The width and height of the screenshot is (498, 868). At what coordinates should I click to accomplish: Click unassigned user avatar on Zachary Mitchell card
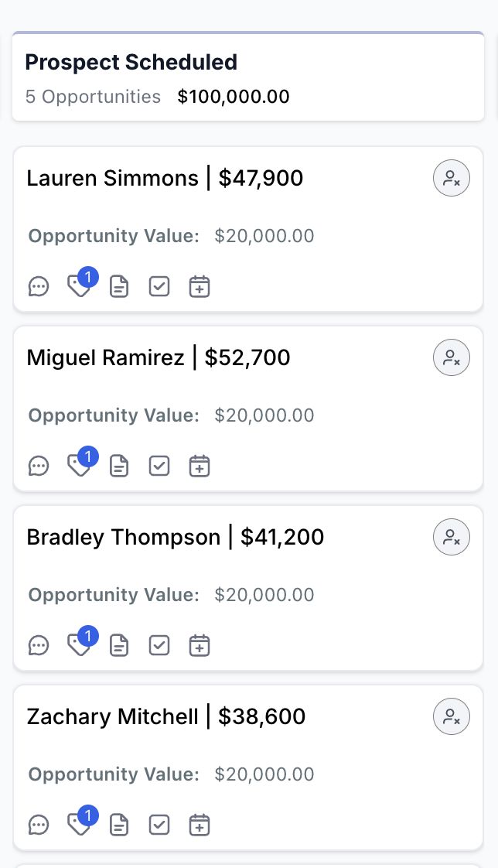[452, 716]
